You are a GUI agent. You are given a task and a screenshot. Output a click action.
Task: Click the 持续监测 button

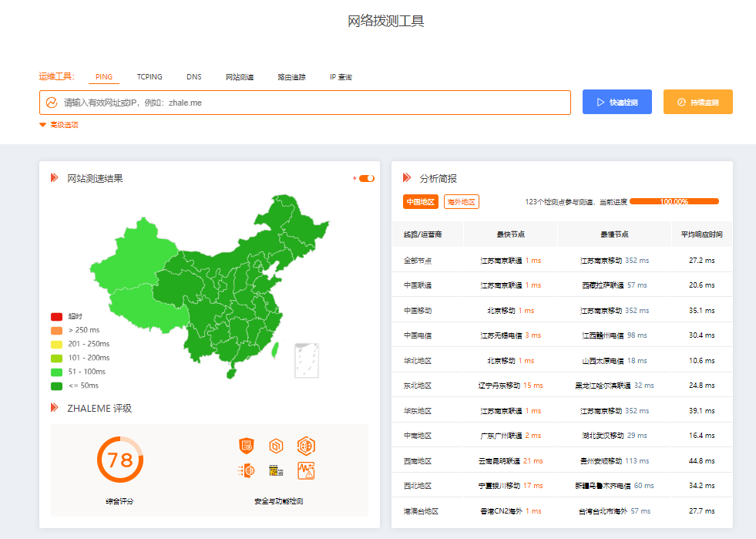pos(697,101)
